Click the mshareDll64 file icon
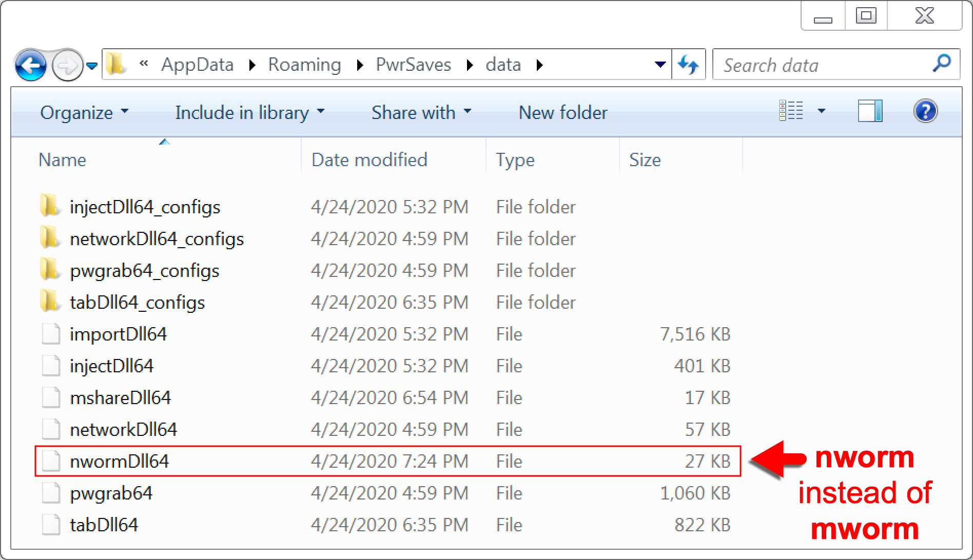973x560 pixels. point(50,397)
